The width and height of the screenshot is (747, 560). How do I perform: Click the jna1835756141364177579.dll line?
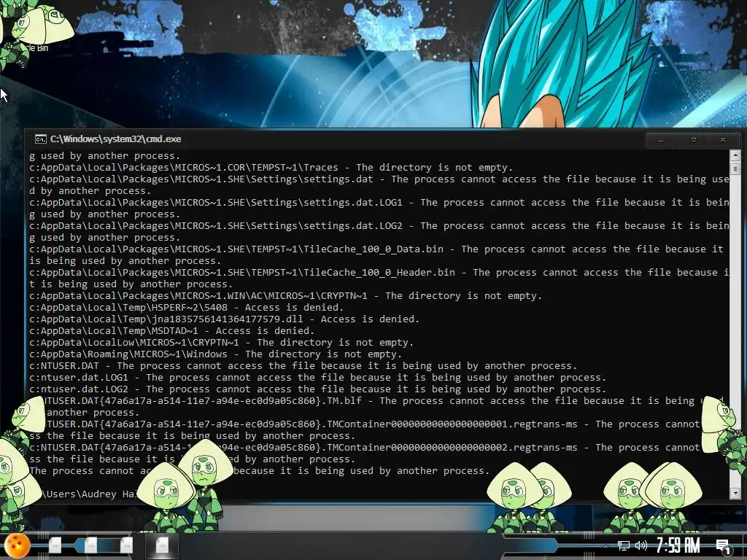tap(225, 319)
